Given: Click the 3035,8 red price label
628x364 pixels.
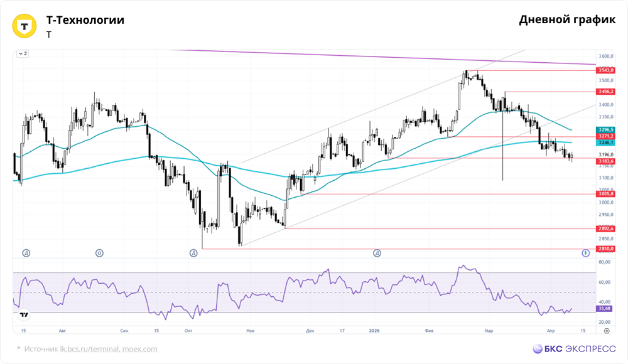Looking at the screenshot, I should coord(605,194).
